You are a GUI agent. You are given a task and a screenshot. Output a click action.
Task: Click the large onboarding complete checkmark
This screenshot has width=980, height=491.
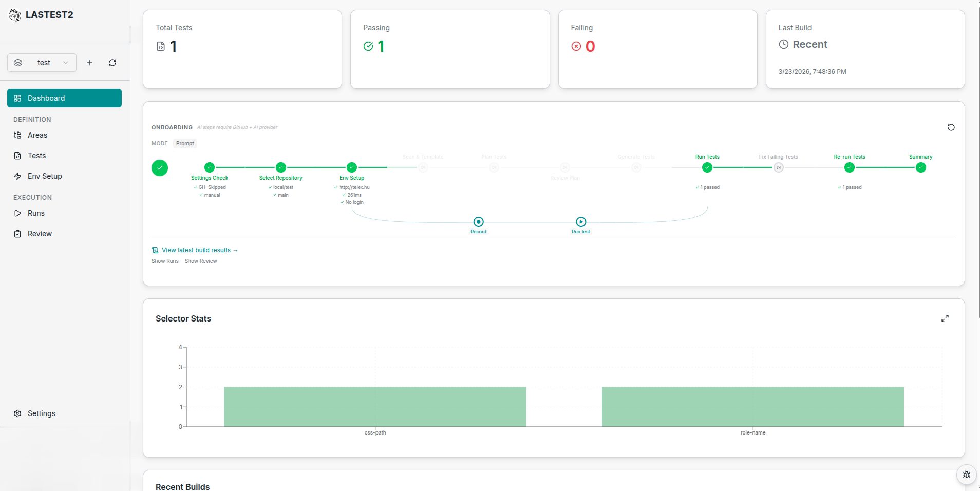click(x=160, y=168)
